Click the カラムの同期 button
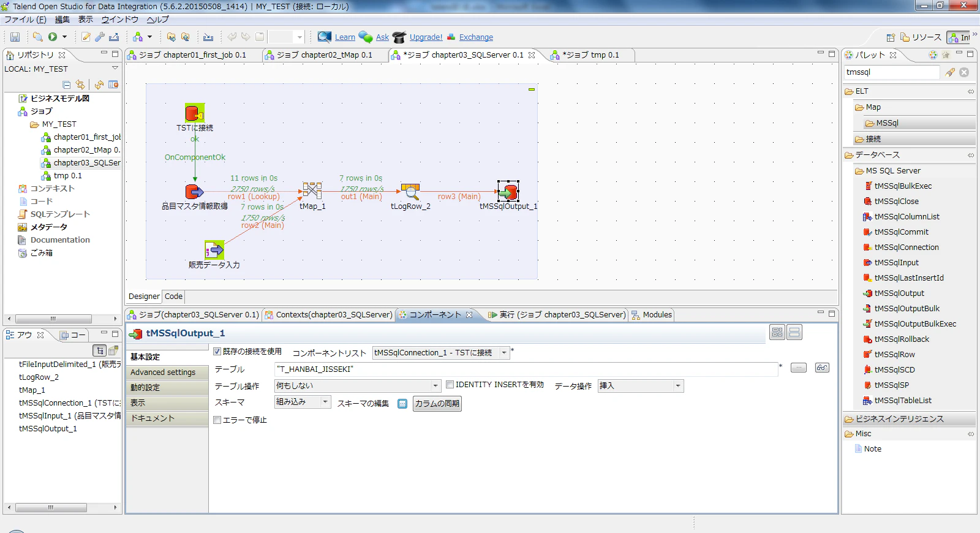Viewport: 980px width, 533px height. pos(437,404)
